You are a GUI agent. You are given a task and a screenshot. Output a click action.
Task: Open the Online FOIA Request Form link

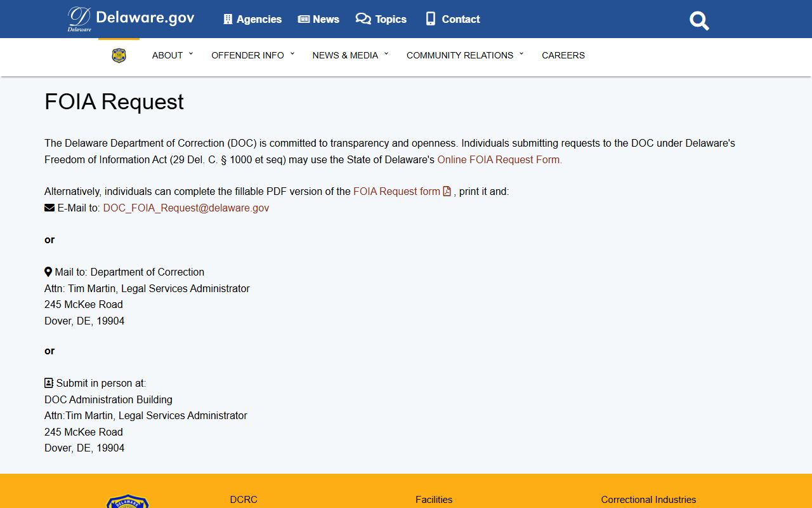point(500,159)
